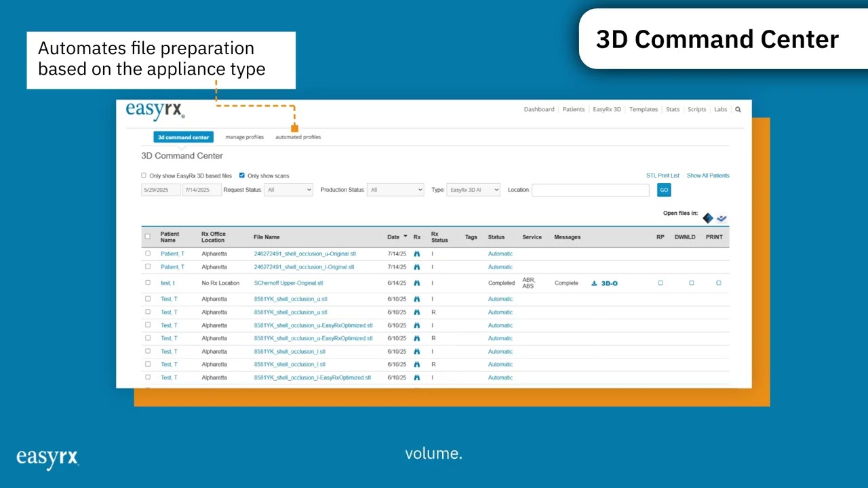Click the Production 'Status' column header
Image resolution: width=868 pixels, height=488 pixels.
496,237
